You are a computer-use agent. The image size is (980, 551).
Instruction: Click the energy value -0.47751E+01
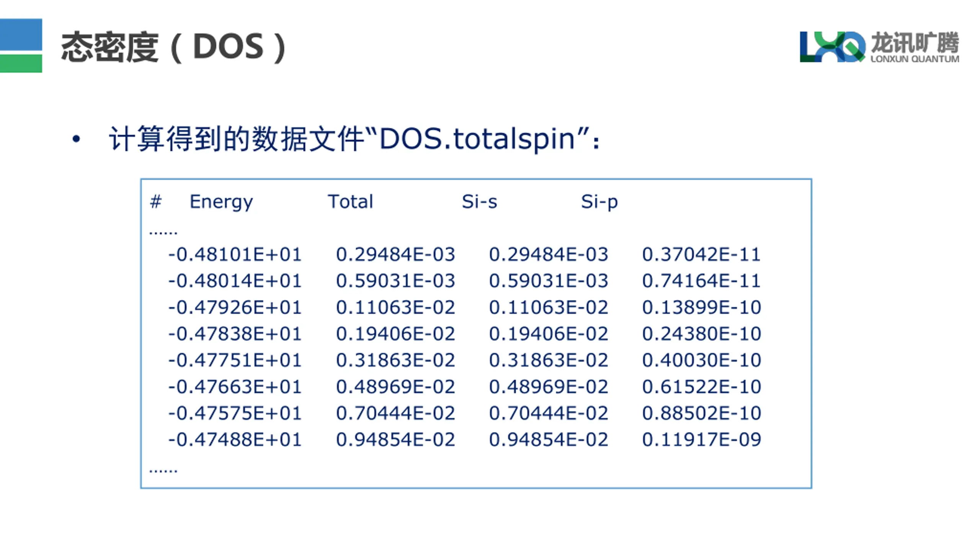[235, 360]
